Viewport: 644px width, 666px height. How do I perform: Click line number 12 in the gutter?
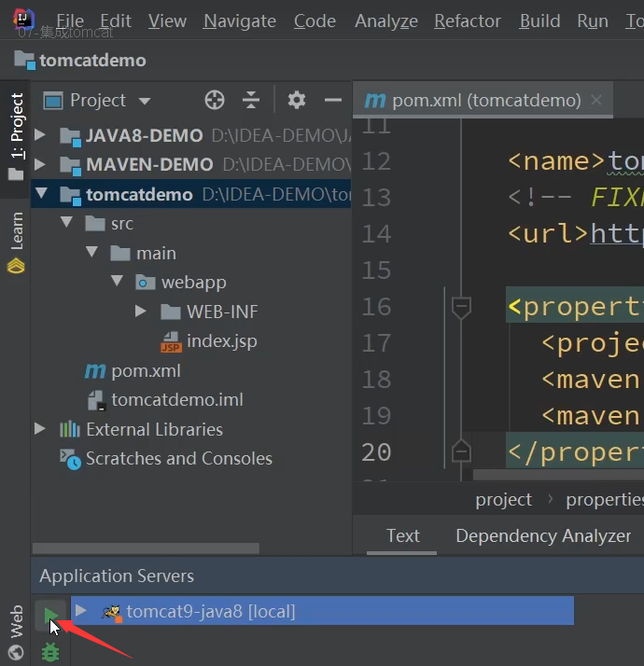click(376, 161)
